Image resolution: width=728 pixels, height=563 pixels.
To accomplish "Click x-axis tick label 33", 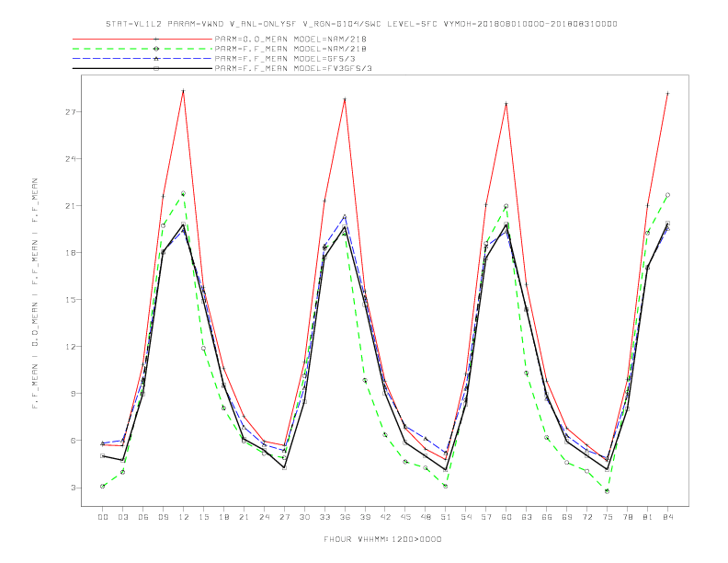I will tap(324, 517).
